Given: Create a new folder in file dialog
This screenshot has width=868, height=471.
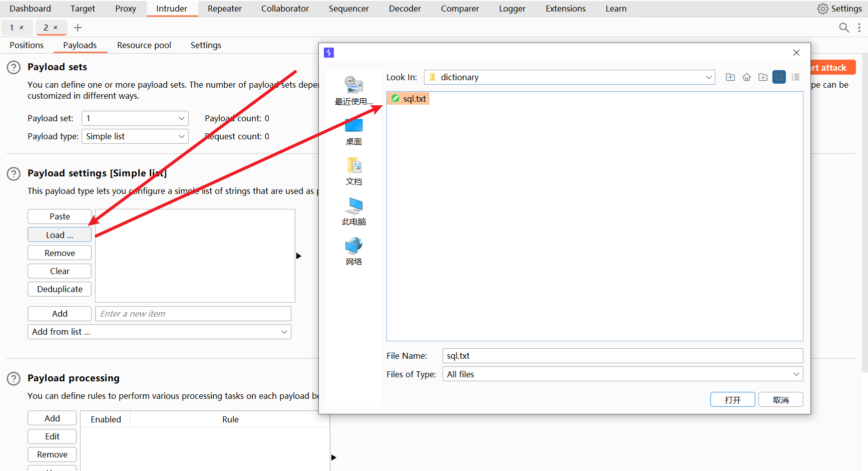Looking at the screenshot, I should pos(763,77).
